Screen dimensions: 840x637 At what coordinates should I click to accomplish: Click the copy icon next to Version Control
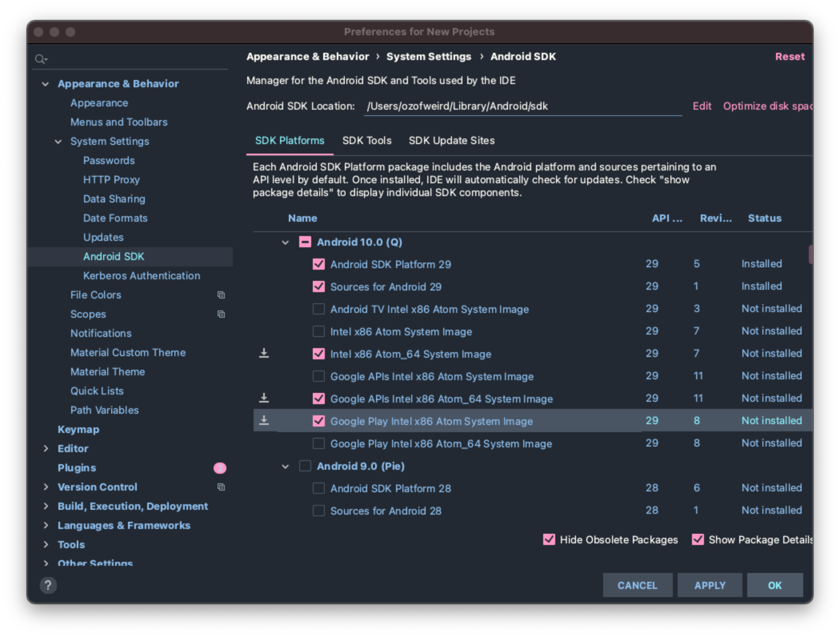click(x=221, y=487)
